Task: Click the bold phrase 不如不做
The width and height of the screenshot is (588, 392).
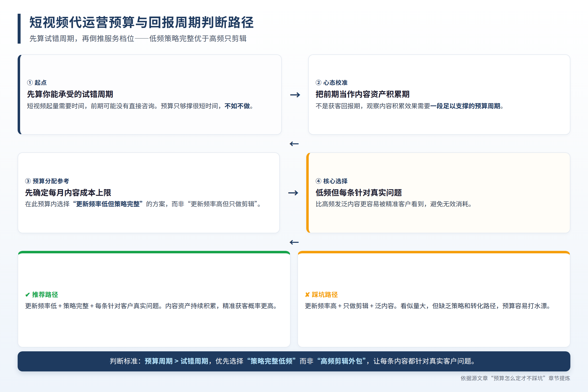Action: tap(237, 106)
